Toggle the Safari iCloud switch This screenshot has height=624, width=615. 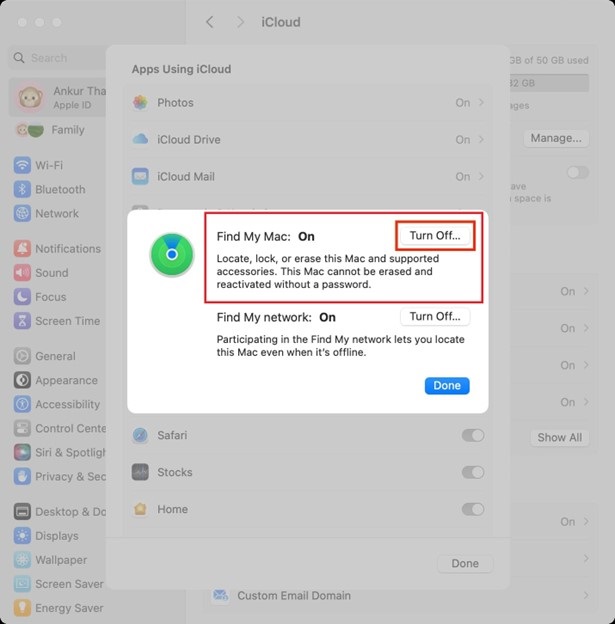point(473,435)
